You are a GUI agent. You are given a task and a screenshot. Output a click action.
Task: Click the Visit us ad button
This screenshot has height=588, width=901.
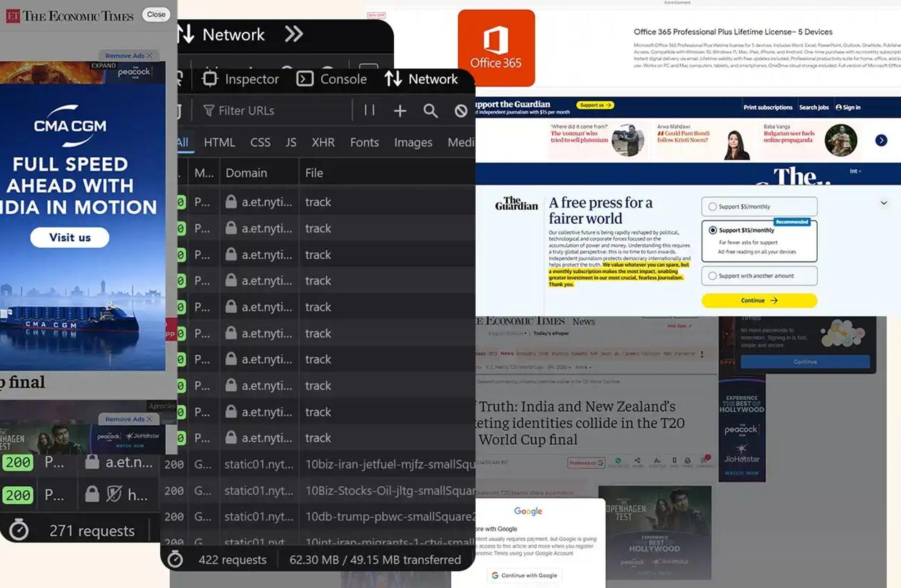[x=70, y=237]
